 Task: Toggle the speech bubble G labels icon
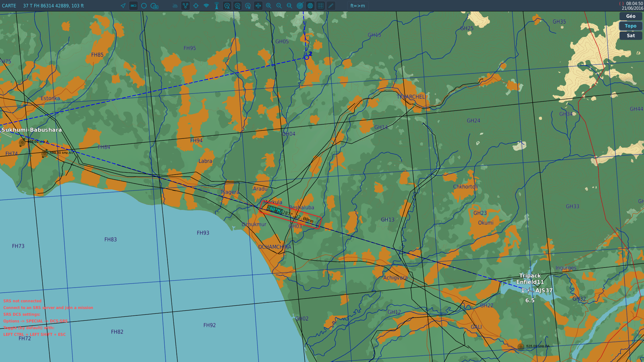point(237,6)
